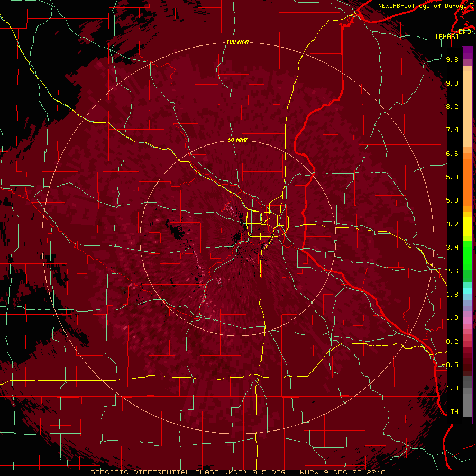
Task: Click the '2.6' color scale value
Action: click(x=452, y=271)
